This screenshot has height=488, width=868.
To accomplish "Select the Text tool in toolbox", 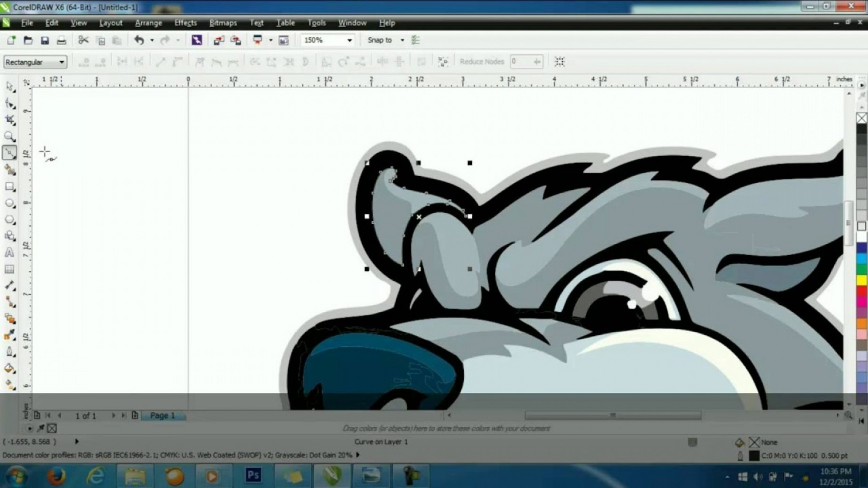I will coord(10,252).
